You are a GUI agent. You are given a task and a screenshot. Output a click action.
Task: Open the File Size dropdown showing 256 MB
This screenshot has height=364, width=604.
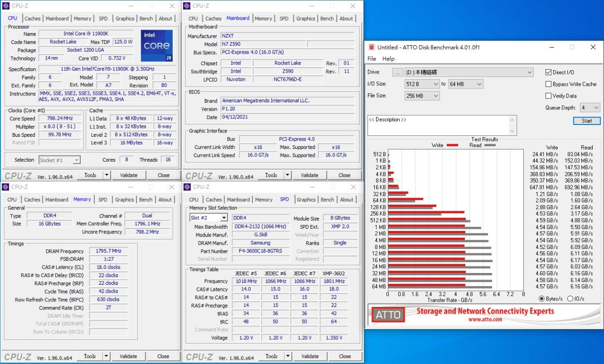(422, 96)
